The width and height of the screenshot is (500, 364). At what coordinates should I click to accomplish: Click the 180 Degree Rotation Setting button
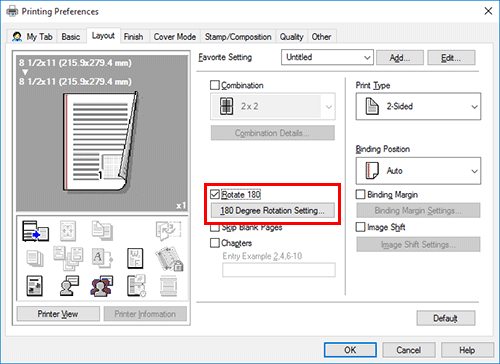pos(273,211)
